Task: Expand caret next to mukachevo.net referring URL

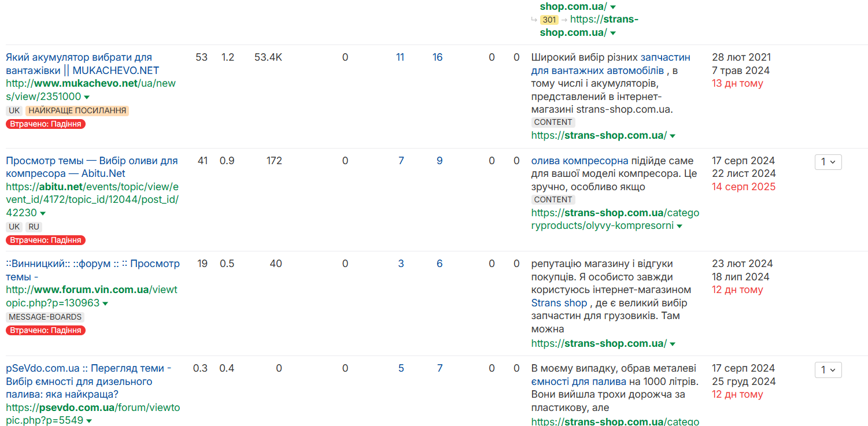Action: coord(87,97)
